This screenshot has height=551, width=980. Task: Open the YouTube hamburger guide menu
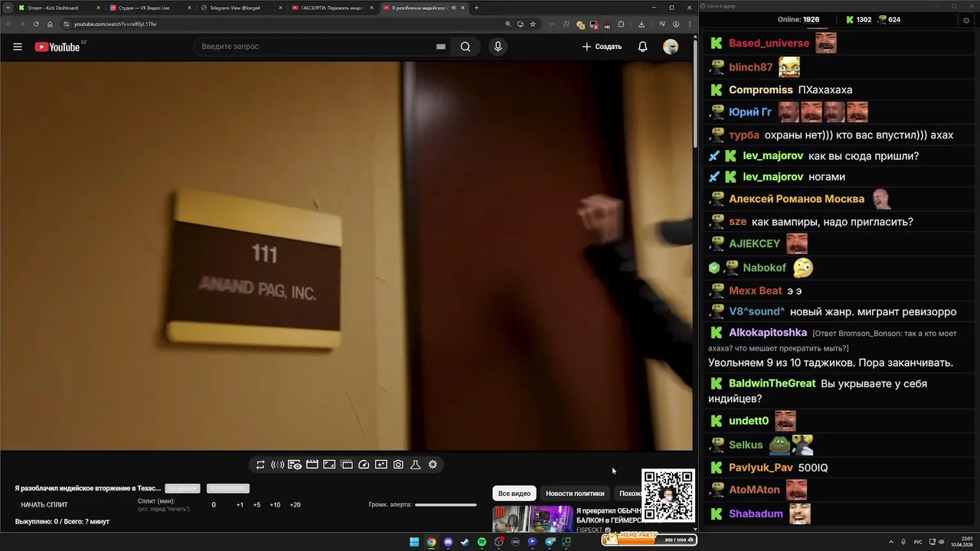click(17, 47)
